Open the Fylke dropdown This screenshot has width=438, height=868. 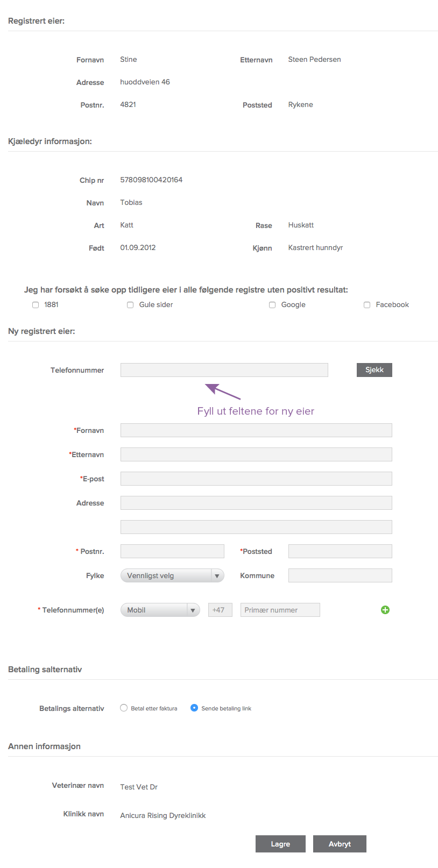172,576
